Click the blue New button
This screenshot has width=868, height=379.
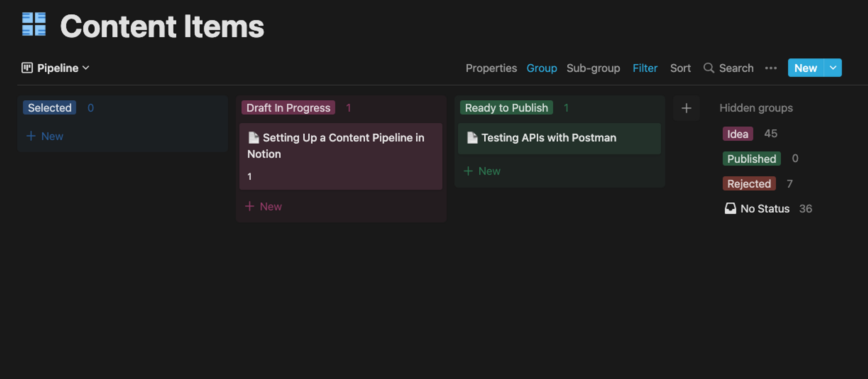(806, 68)
